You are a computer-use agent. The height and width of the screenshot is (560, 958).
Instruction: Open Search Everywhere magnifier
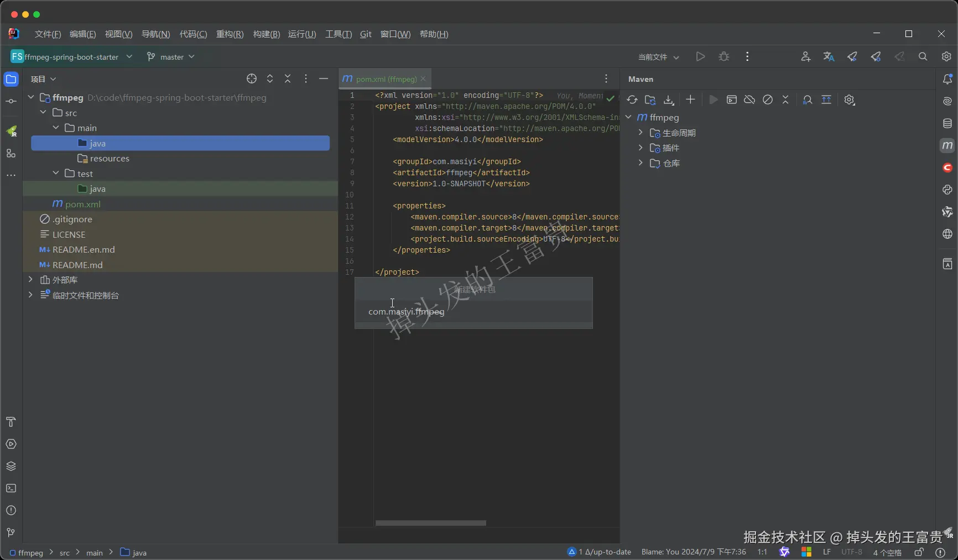(923, 56)
